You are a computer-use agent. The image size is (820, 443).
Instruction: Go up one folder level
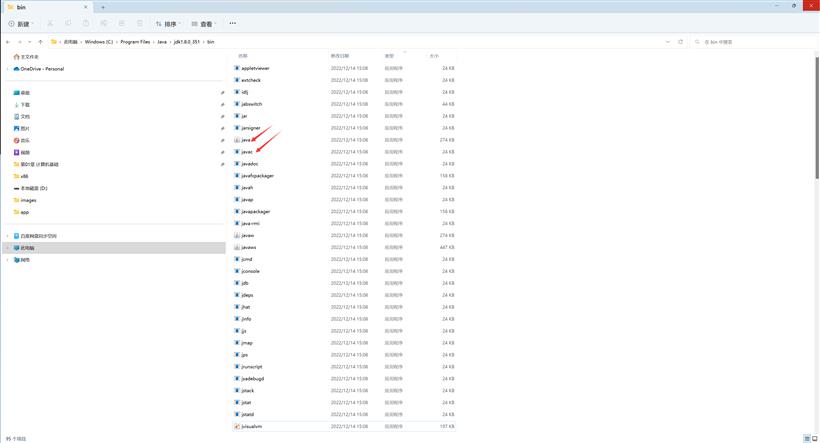pos(40,42)
